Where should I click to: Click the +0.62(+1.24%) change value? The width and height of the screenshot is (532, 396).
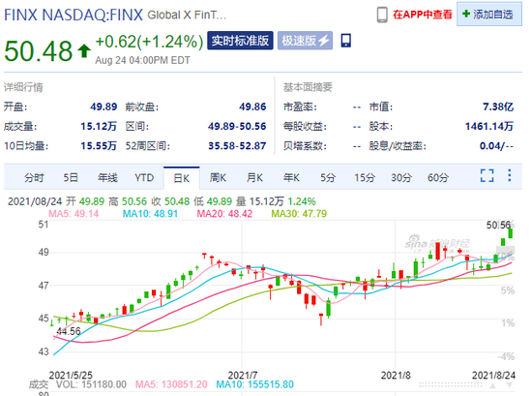pyautogui.click(x=150, y=42)
